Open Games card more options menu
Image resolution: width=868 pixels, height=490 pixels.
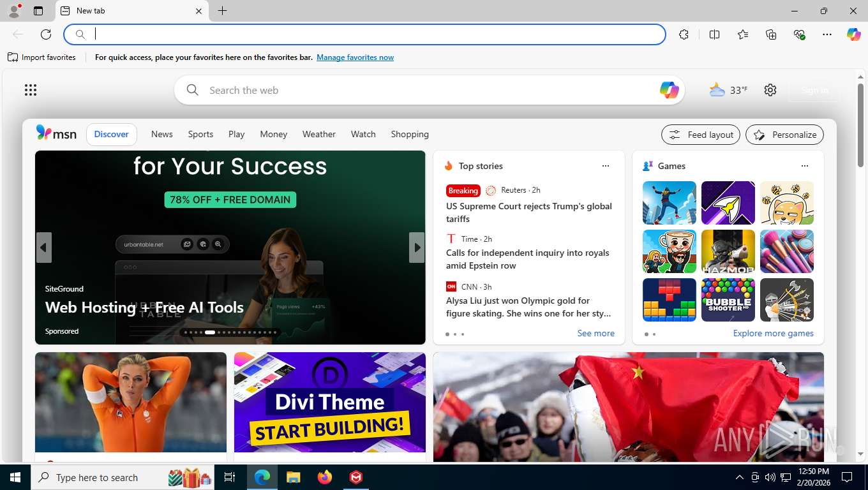[804, 166]
